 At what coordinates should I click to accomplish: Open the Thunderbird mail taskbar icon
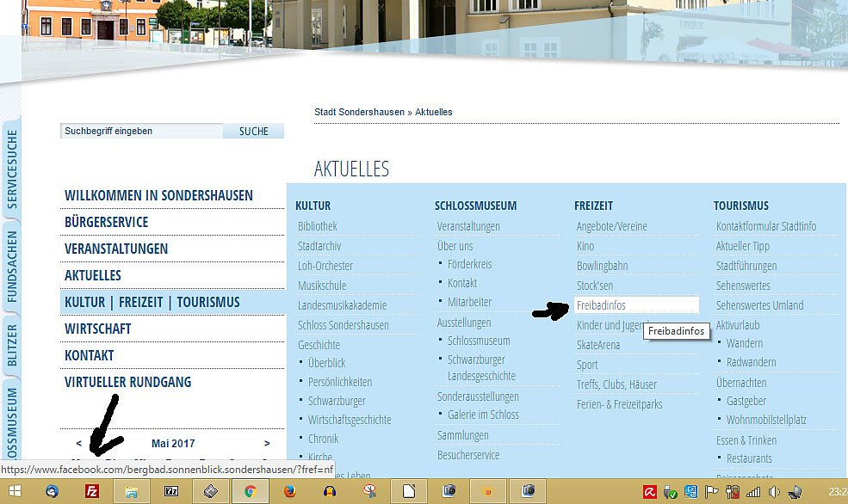pyautogui.click(x=53, y=492)
